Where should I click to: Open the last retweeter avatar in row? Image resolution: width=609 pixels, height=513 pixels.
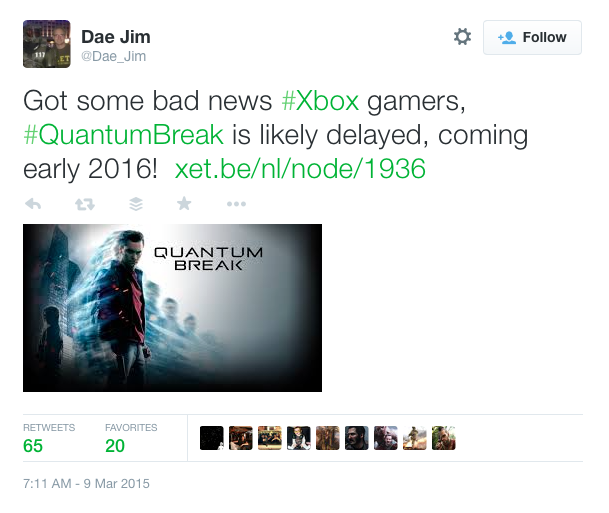coord(444,438)
